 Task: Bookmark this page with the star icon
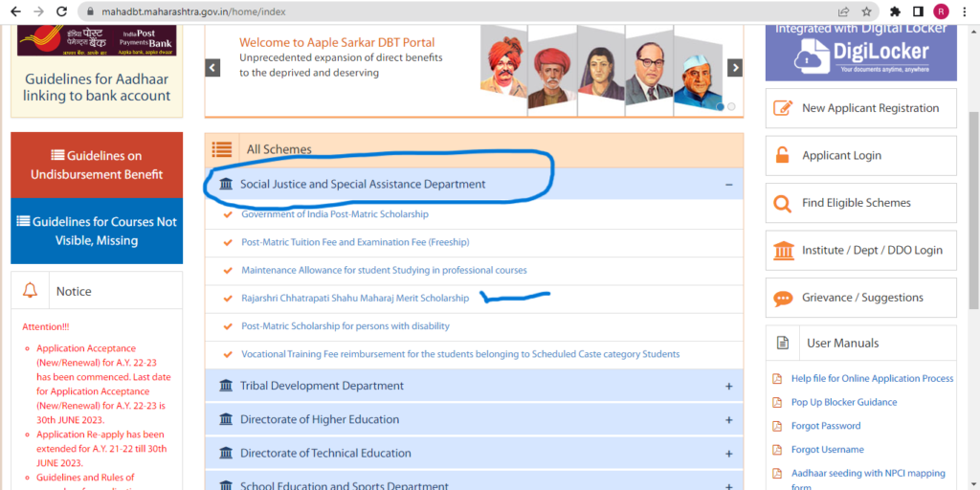pyautogui.click(x=866, y=11)
